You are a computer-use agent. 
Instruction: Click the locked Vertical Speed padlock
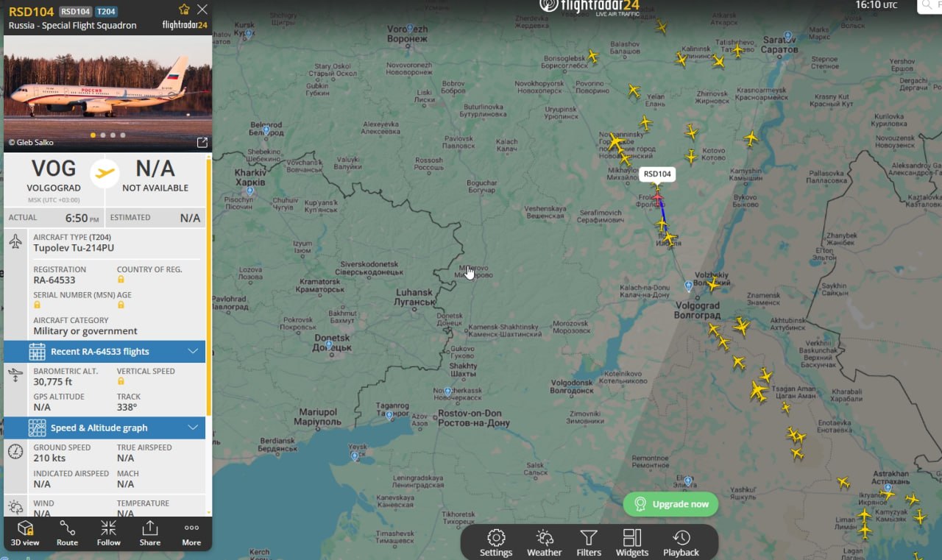click(121, 381)
